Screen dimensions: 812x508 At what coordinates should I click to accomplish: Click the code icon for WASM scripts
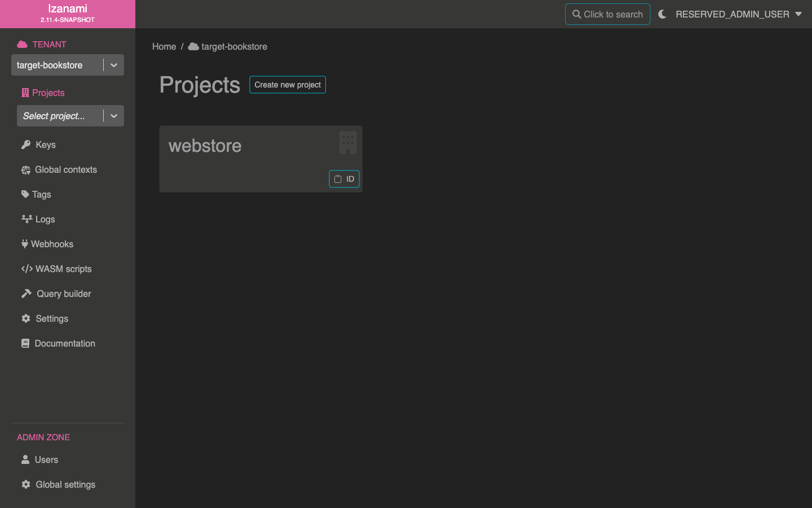pyautogui.click(x=27, y=269)
